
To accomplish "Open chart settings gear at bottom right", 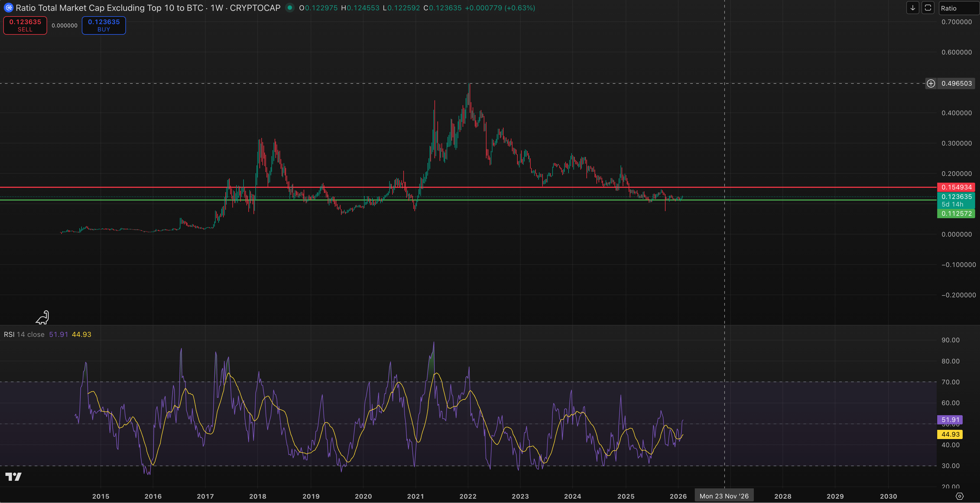I will tap(959, 496).
